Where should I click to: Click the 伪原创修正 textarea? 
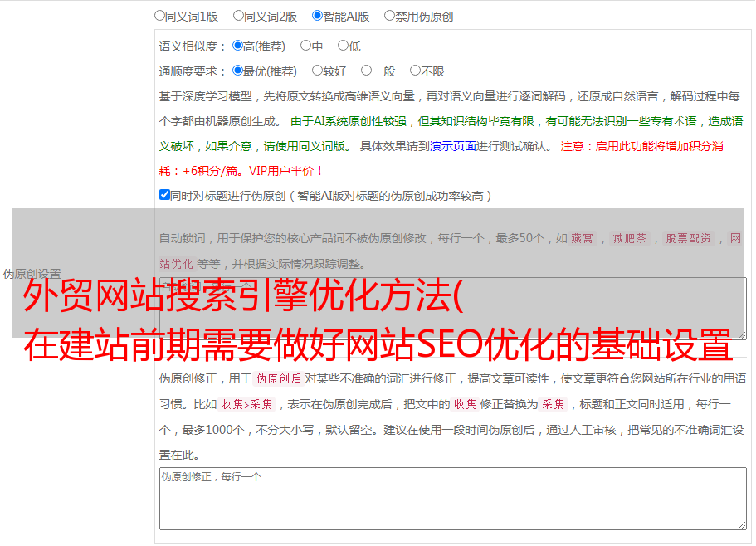[453, 499]
